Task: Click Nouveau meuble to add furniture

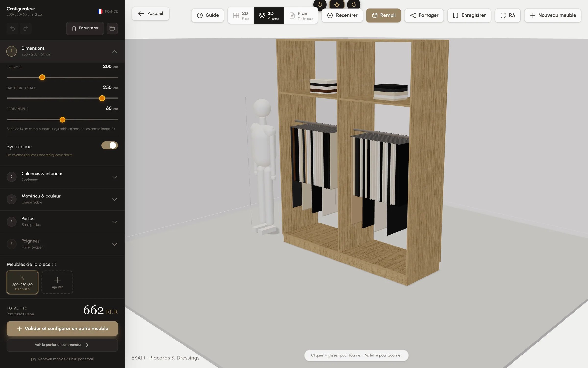Action: (x=553, y=15)
